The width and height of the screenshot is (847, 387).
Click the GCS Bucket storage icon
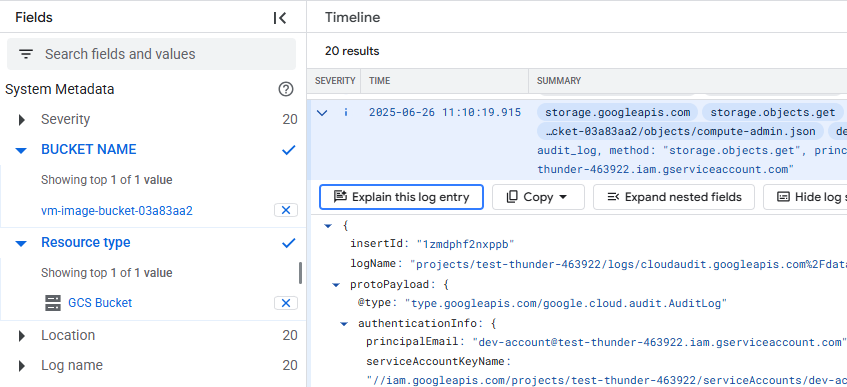click(x=53, y=303)
